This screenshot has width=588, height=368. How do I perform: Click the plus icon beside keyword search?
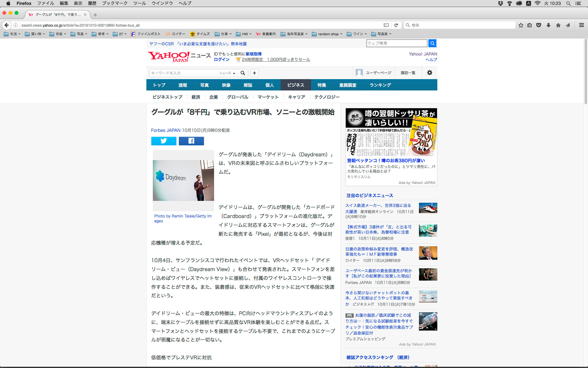[254, 73]
